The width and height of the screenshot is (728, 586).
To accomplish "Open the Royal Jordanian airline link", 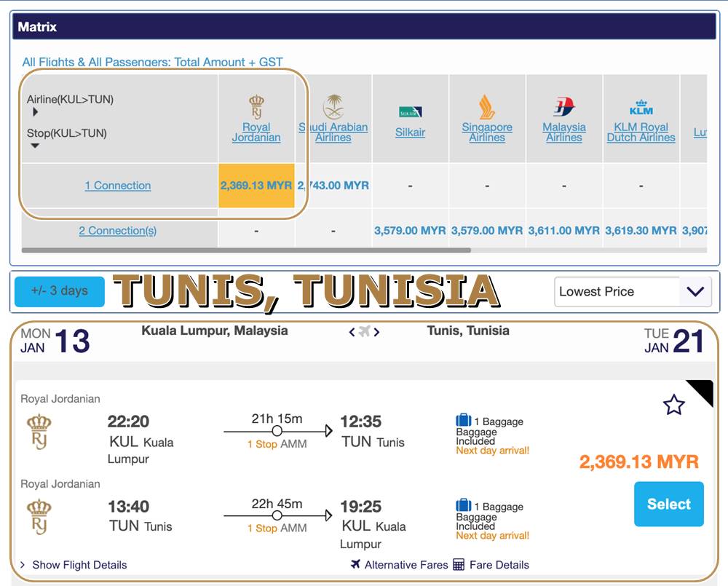I will pos(256,132).
